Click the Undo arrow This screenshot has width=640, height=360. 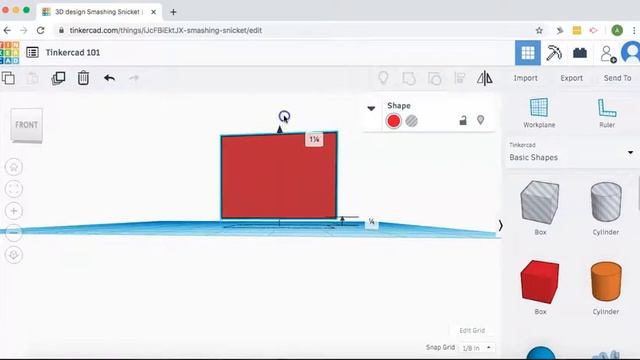pos(109,78)
